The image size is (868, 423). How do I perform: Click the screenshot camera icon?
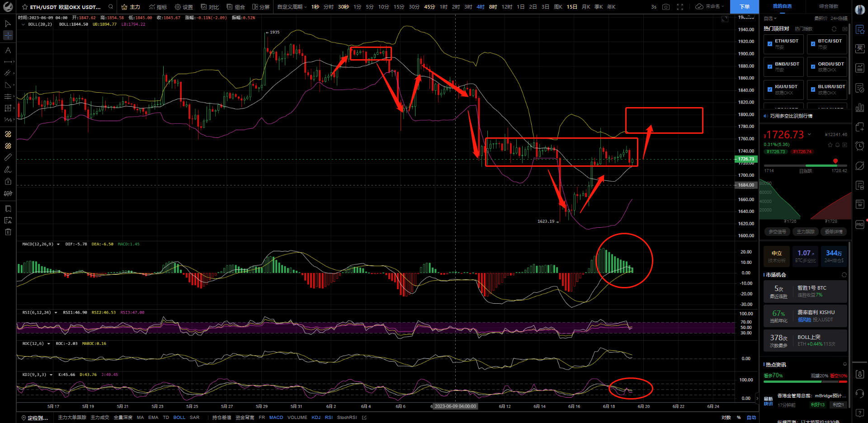666,7
